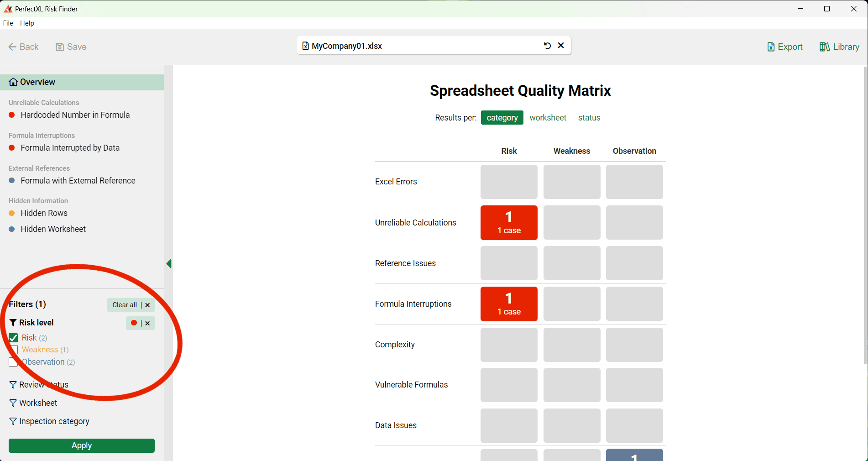The image size is (868, 461).
Task: Open the Overview home view
Action: [37, 82]
